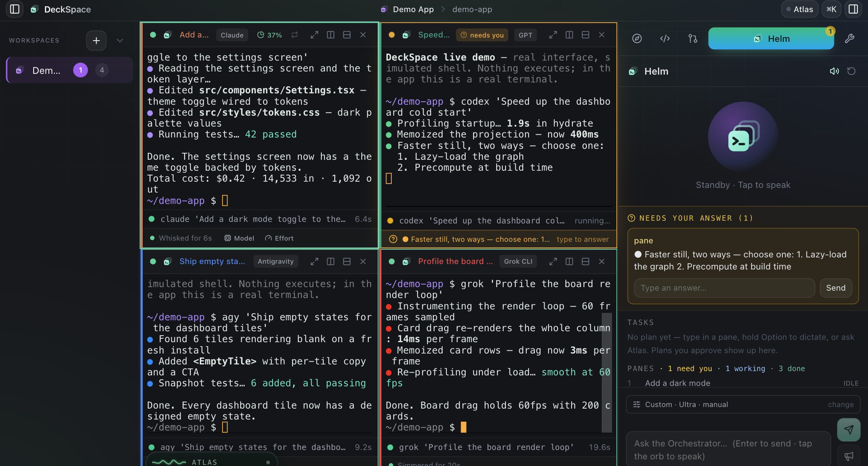Tap the Helm orb to speak

point(743,136)
